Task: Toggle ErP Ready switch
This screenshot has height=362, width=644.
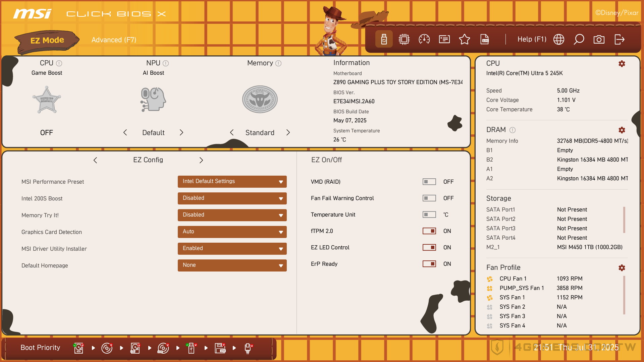Action: [429, 264]
